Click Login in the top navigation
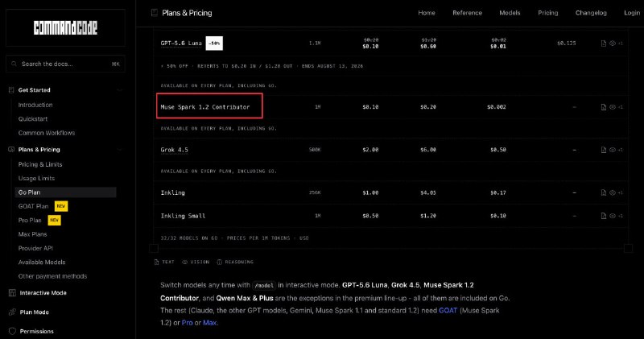 pos(632,13)
